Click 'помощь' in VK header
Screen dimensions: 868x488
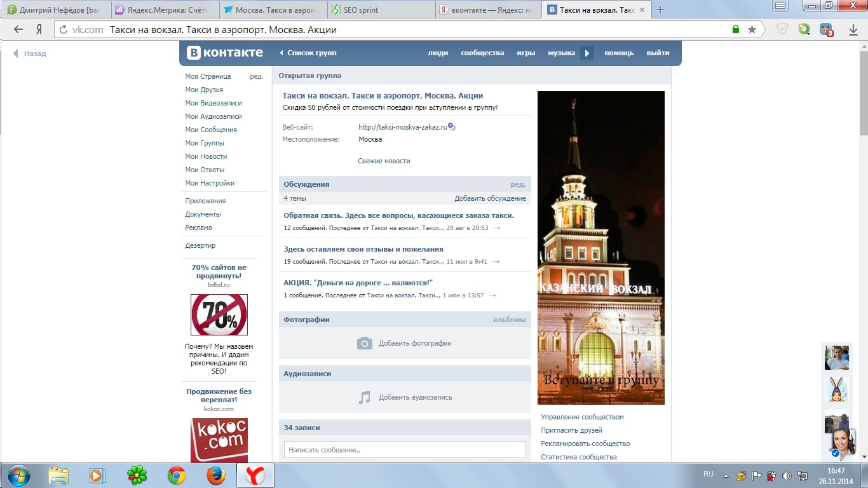coord(619,53)
